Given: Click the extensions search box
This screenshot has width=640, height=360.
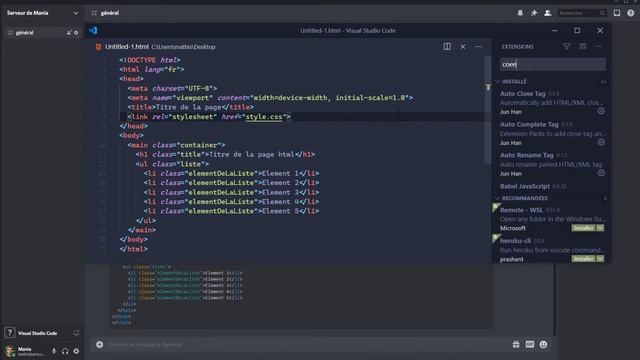Looking at the screenshot, I should [553, 64].
